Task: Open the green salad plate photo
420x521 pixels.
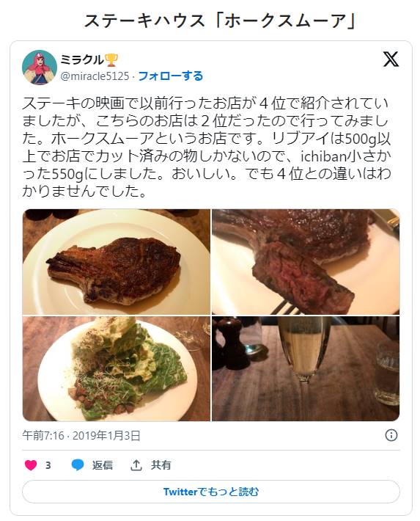Action: click(117, 368)
